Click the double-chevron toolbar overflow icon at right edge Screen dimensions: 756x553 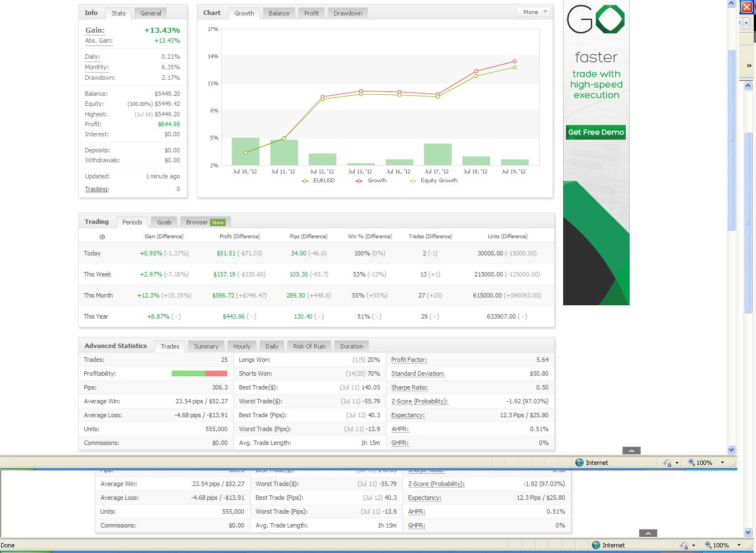pos(749,65)
